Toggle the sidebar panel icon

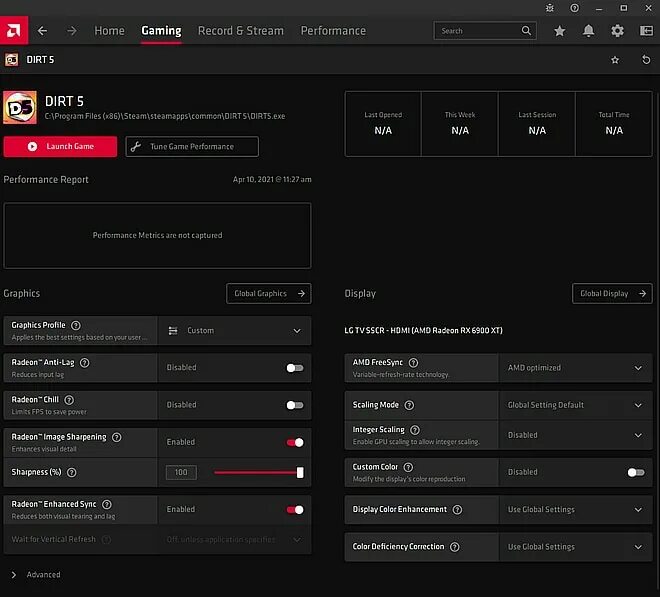(646, 31)
